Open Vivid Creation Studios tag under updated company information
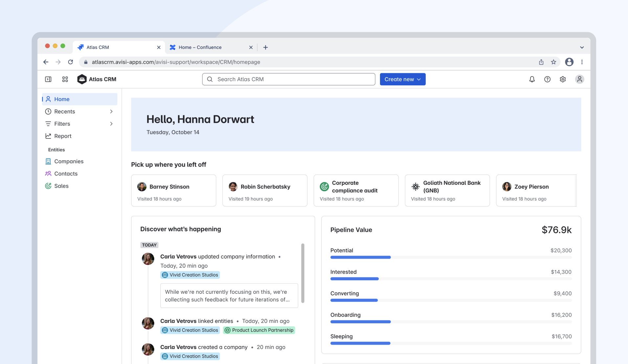Image resolution: width=628 pixels, height=364 pixels. tap(190, 275)
